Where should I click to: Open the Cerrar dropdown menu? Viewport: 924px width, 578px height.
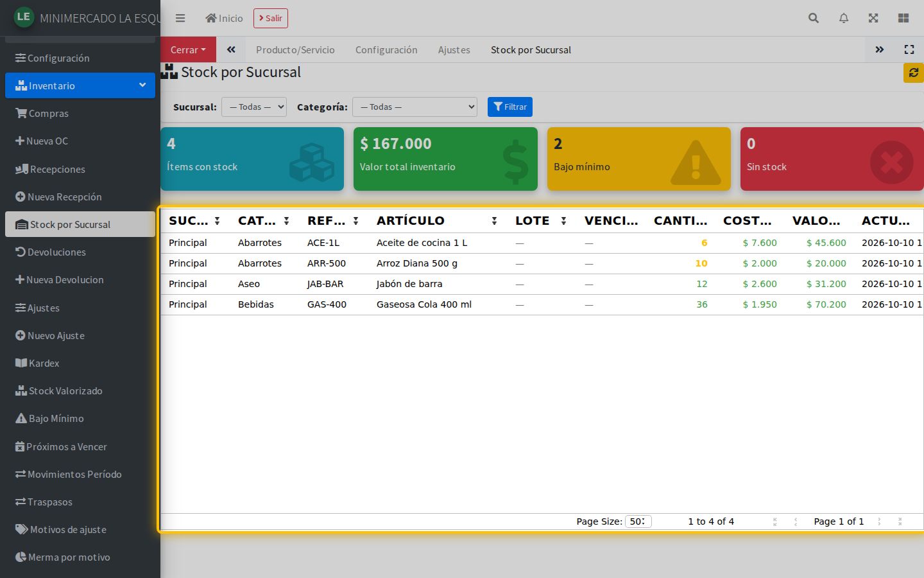point(188,49)
